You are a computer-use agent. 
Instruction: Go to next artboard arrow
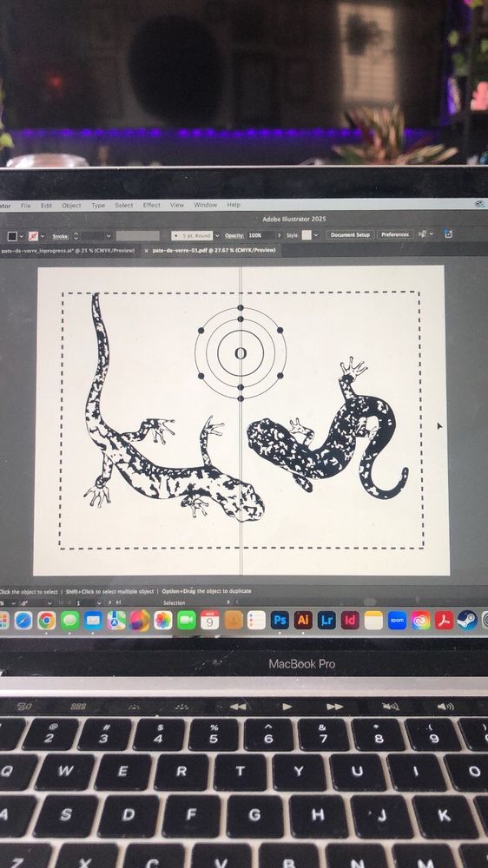coord(110,602)
